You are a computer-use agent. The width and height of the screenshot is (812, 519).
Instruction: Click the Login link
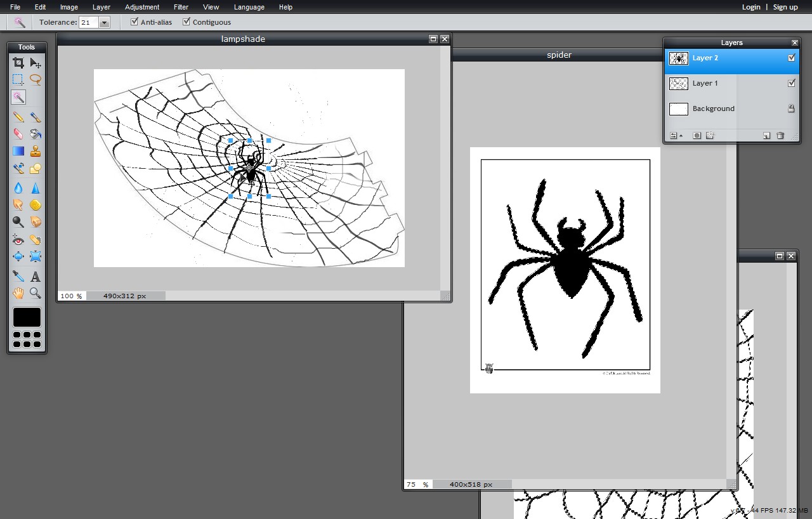pyautogui.click(x=751, y=7)
